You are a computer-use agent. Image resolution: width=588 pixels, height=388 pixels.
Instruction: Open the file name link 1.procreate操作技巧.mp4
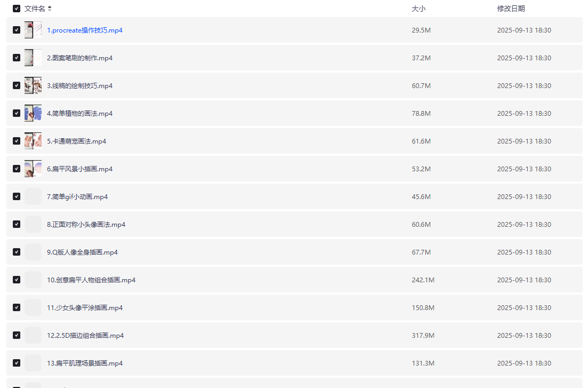[85, 30]
